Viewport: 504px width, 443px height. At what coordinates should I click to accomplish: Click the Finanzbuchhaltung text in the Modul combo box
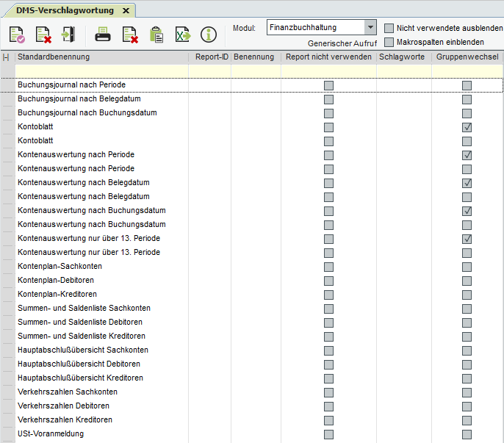pyautogui.click(x=303, y=27)
